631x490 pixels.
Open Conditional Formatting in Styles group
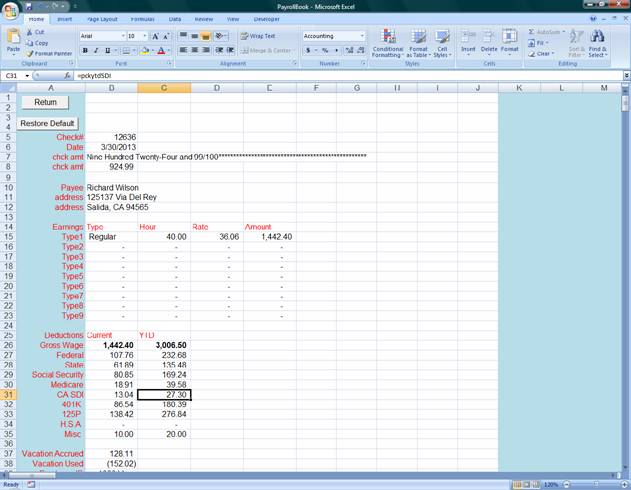click(x=388, y=42)
